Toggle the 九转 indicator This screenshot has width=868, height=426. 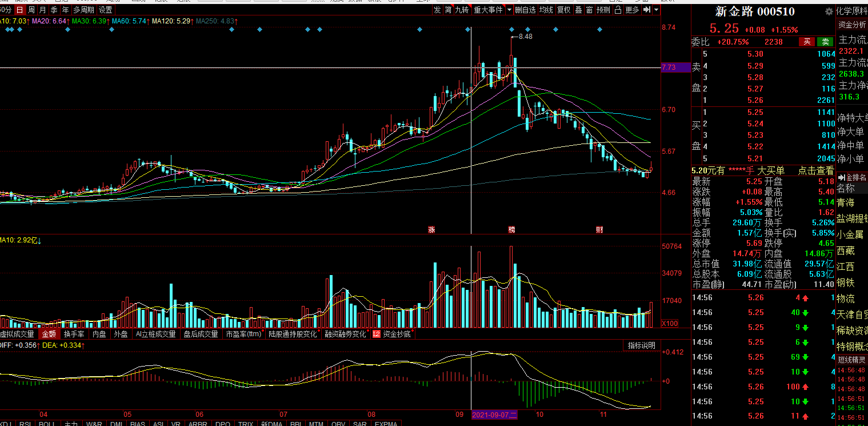pos(462,10)
